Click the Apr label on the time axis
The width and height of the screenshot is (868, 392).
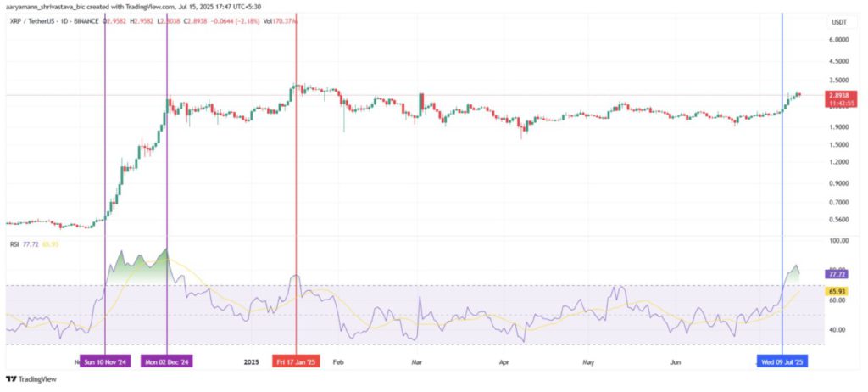pyautogui.click(x=504, y=361)
